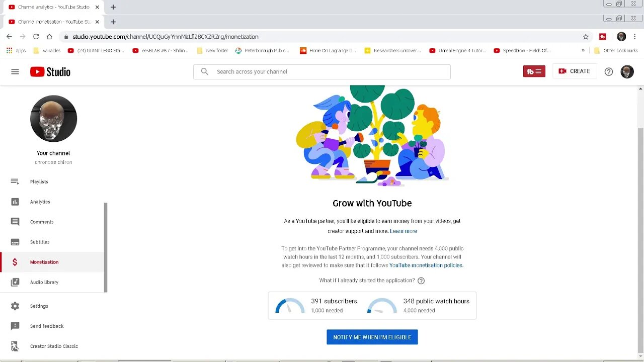644x362 pixels.
Task: Click the subscribers progress gauge
Action: click(290, 306)
